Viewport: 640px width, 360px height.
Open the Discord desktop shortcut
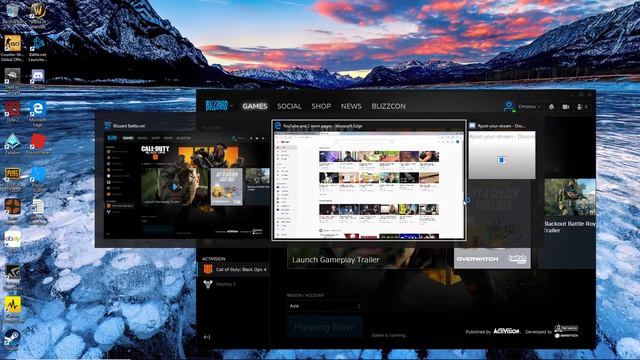(x=38, y=79)
